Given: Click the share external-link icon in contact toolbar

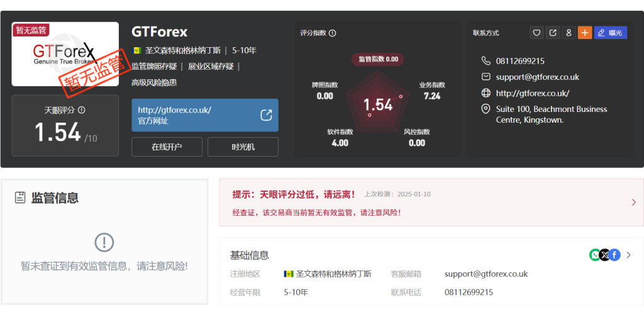Looking at the screenshot, I should point(553,33).
